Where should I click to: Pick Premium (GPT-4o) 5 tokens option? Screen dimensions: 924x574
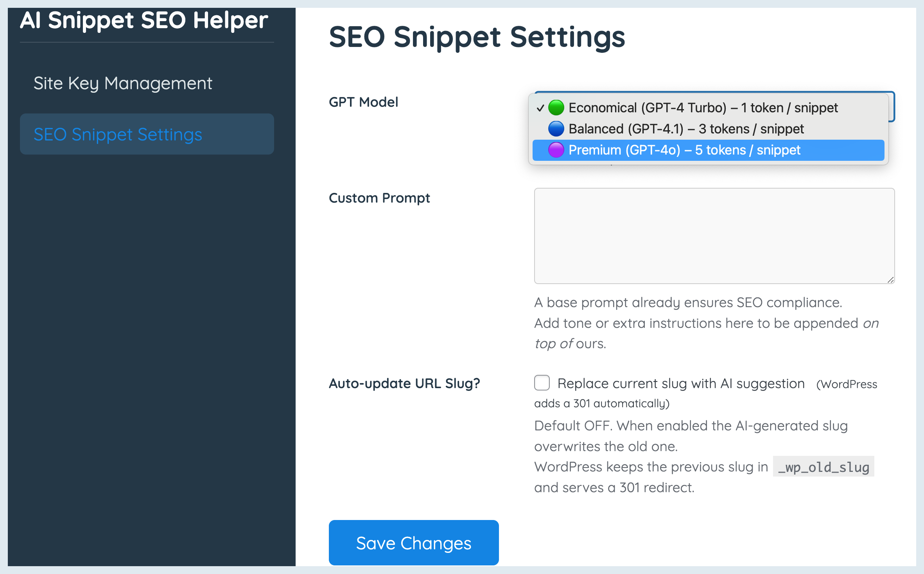click(x=684, y=150)
